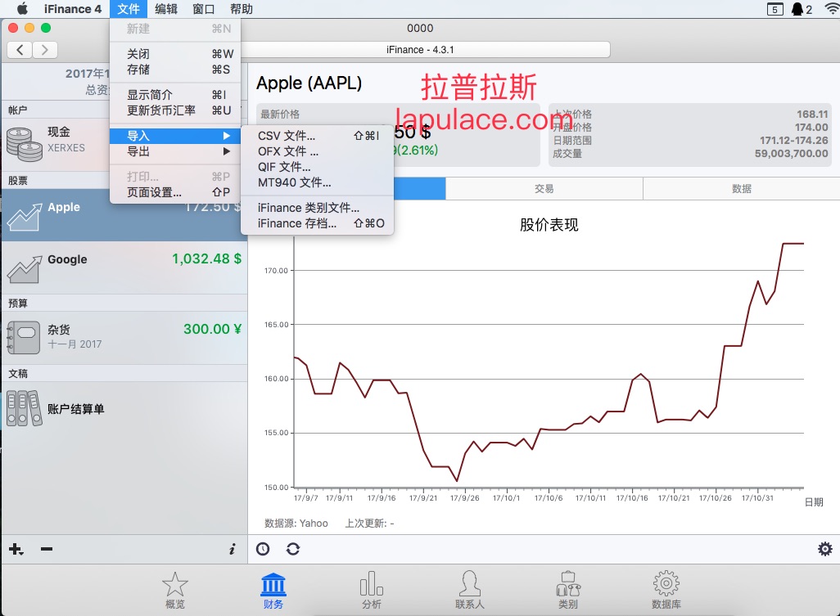Open the 财务 bank tab
840x616 pixels.
(x=273, y=591)
